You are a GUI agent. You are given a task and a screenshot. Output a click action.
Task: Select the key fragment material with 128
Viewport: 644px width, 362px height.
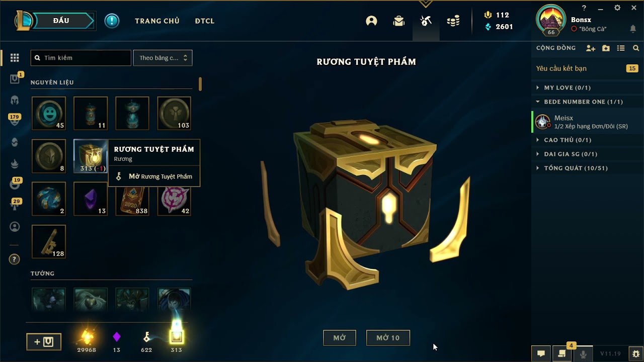[x=49, y=241]
